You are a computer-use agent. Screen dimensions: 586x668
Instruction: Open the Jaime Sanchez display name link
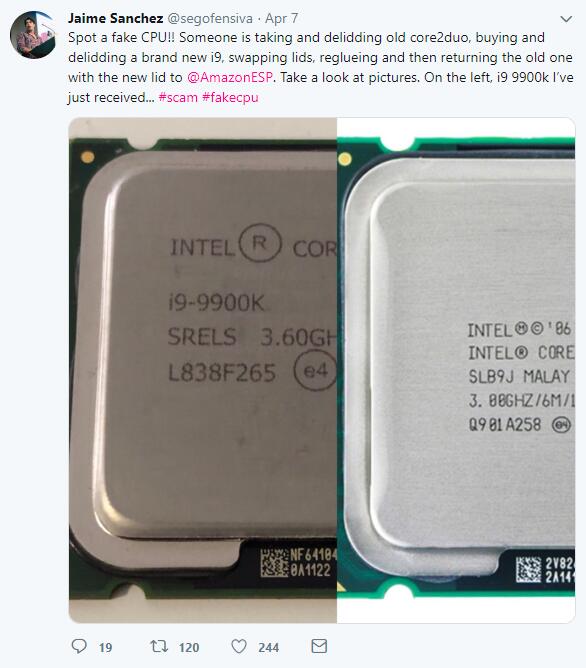point(115,18)
